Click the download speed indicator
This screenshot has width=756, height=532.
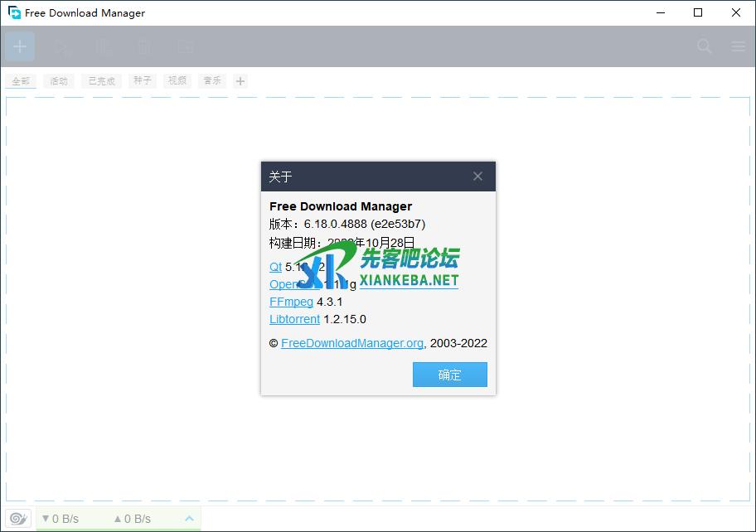coord(61,519)
